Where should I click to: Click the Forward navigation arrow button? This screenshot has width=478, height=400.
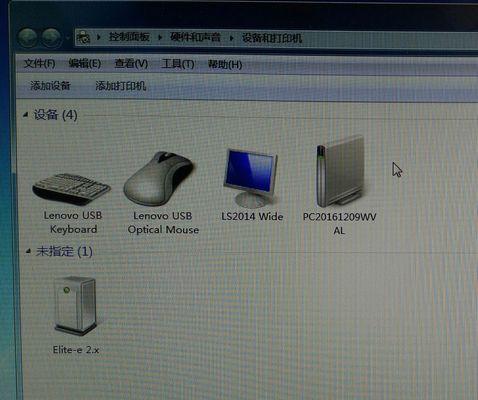[51, 37]
